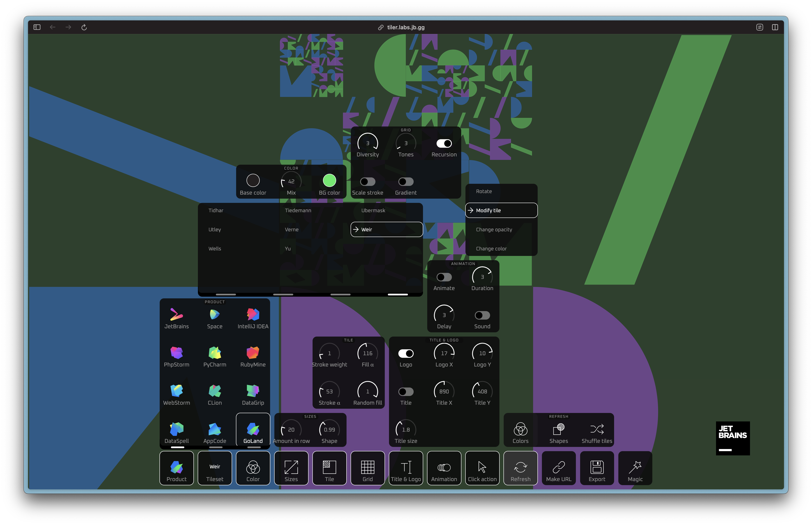
Task: Select Modify tile click action
Action: (501, 210)
